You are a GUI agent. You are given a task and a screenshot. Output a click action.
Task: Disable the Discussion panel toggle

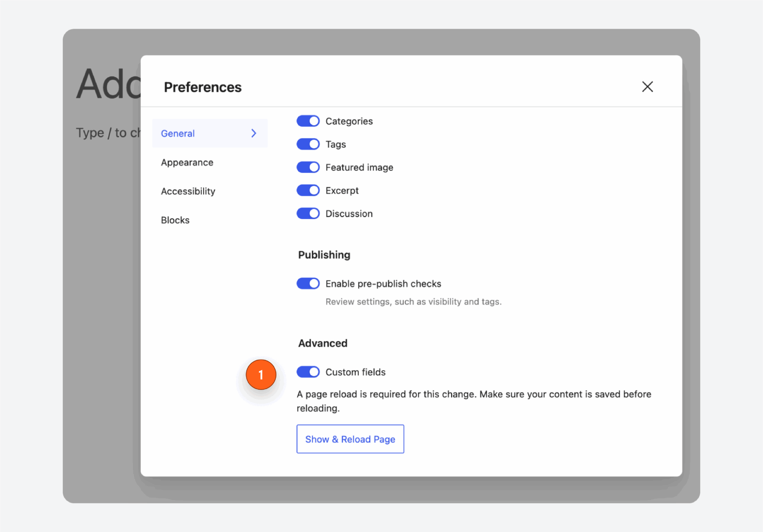coord(308,213)
